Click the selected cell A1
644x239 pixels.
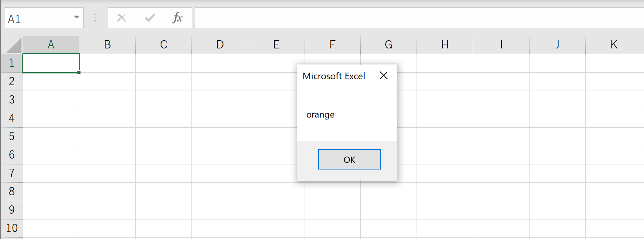tap(51, 63)
